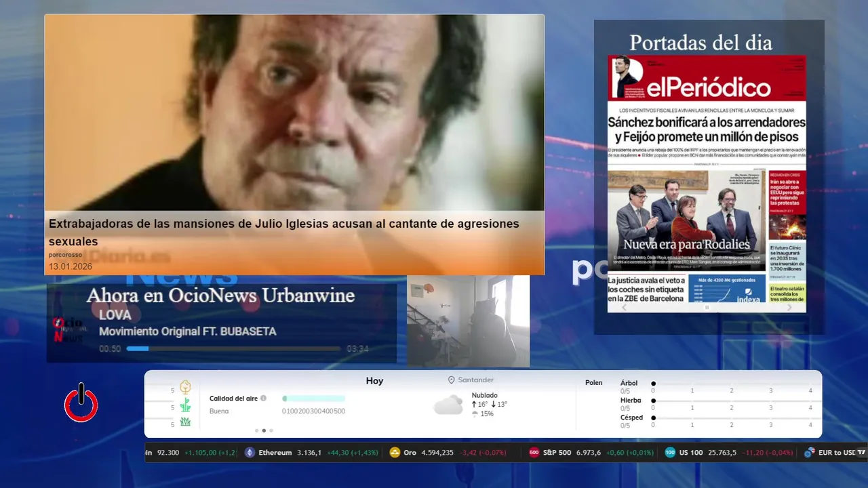Click the herb pollen icon
This screenshot has width=868, height=488.
pyautogui.click(x=185, y=405)
